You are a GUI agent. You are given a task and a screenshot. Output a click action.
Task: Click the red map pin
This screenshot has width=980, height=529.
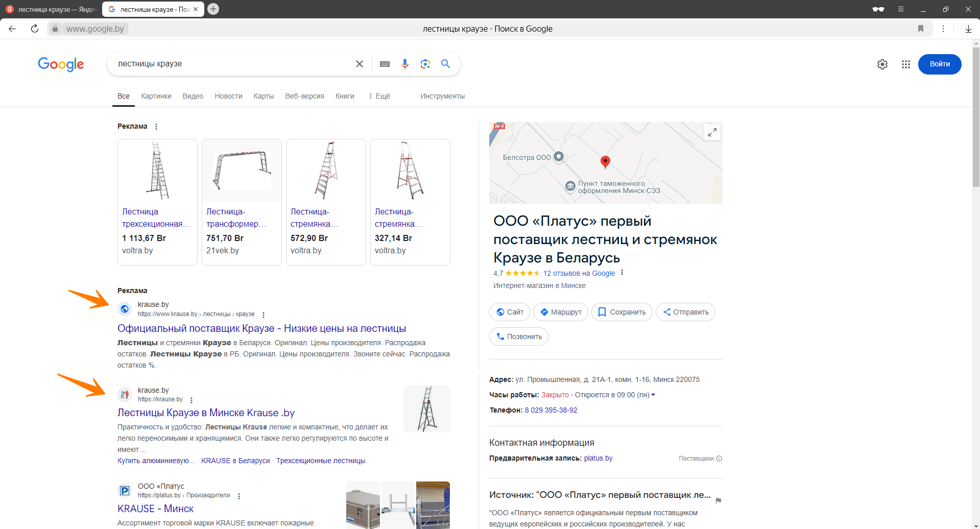point(605,162)
